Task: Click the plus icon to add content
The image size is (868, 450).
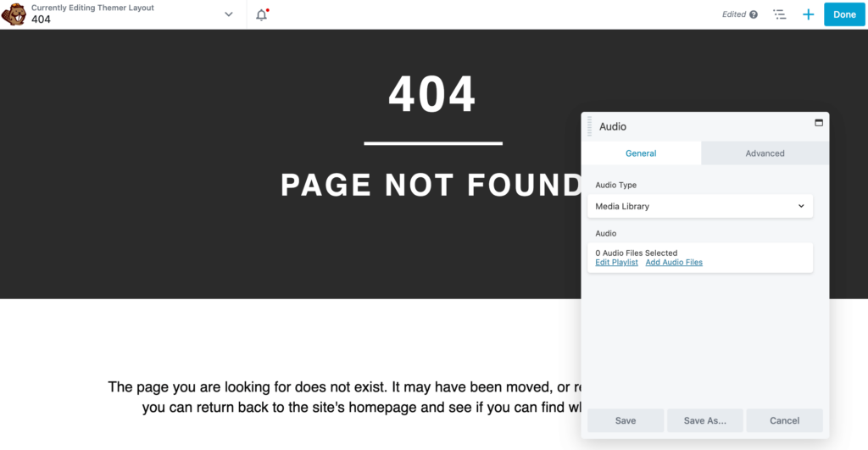Action: point(808,14)
